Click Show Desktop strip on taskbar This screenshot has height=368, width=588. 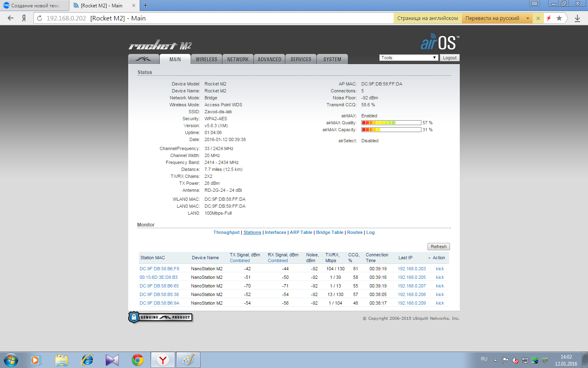[x=585, y=360]
